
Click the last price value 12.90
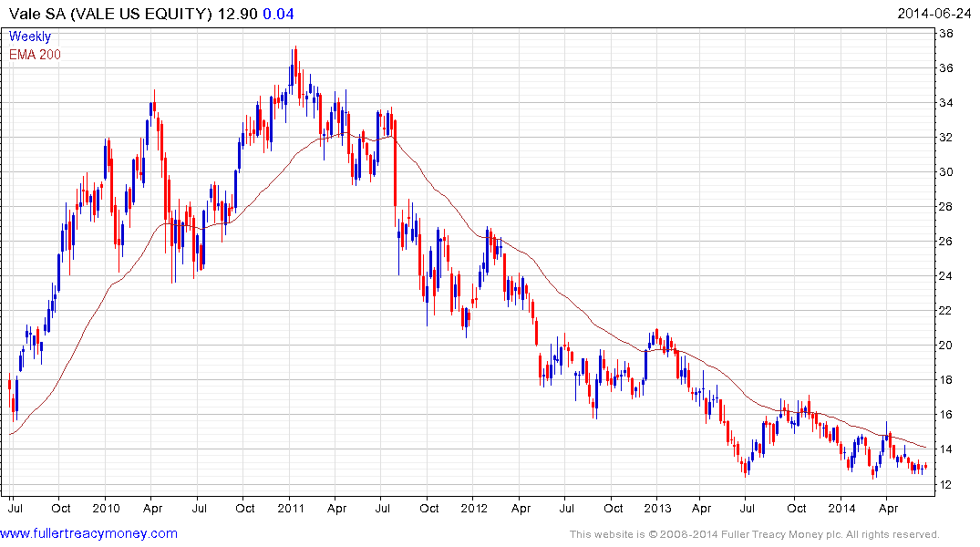point(238,14)
